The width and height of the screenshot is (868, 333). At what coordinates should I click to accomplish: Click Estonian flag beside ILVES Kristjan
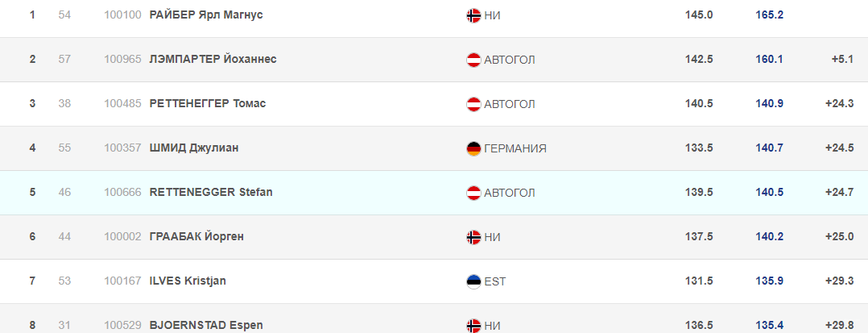click(473, 281)
